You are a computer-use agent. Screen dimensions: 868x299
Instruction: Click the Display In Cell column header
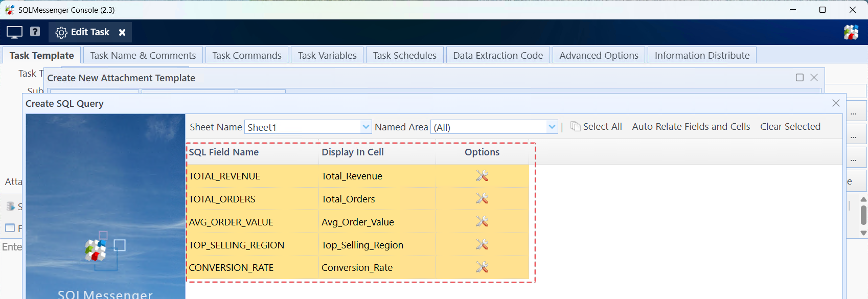377,152
